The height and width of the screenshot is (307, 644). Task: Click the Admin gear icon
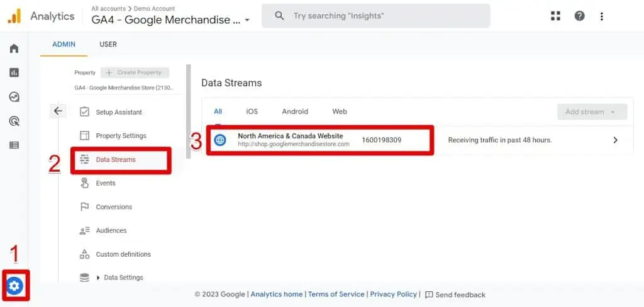pos(15,285)
